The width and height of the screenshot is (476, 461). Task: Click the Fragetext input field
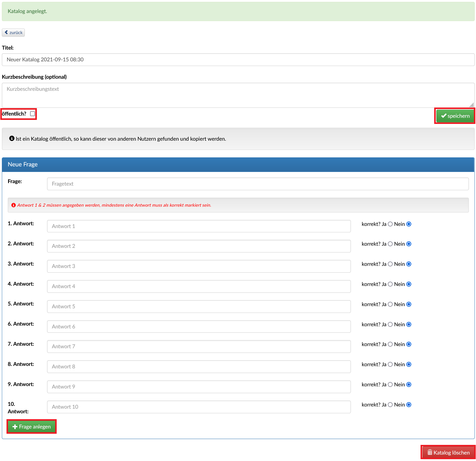coord(258,184)
